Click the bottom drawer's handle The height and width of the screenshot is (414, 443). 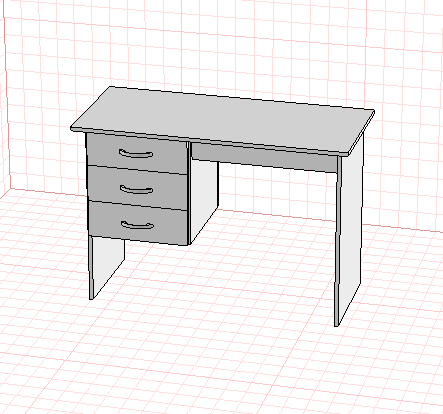click(x=137, y=225)
